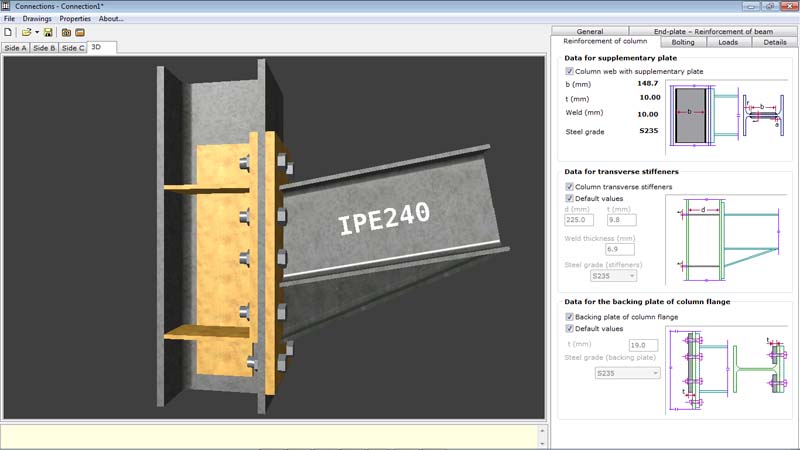
Task: Click the application icon in title bar
Action: (6, 6)
